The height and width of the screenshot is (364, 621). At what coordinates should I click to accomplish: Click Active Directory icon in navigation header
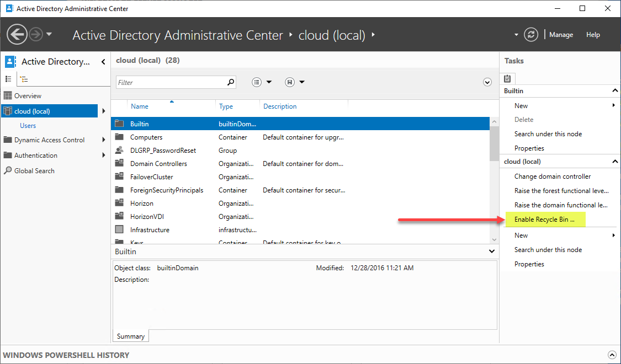pos(10,61)
